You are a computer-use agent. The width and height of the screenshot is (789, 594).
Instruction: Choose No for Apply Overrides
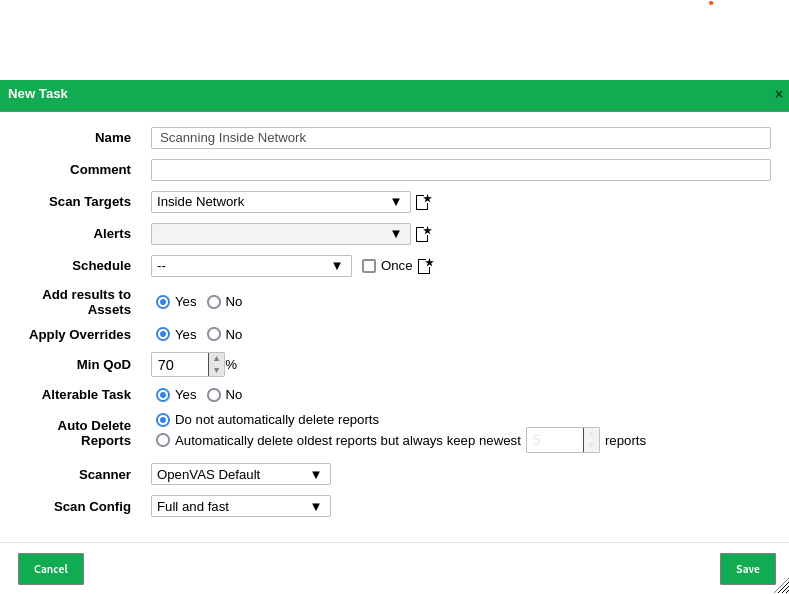point(214,334)
